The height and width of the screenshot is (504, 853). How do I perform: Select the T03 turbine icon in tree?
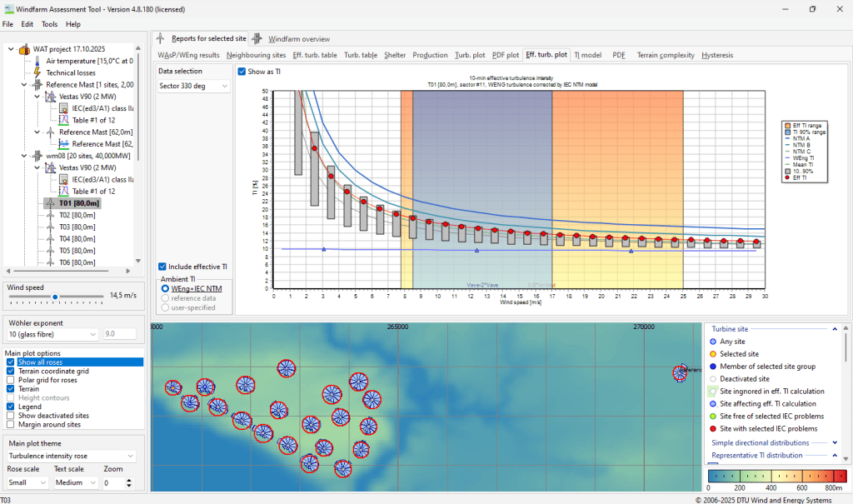(x=51, y=227)
